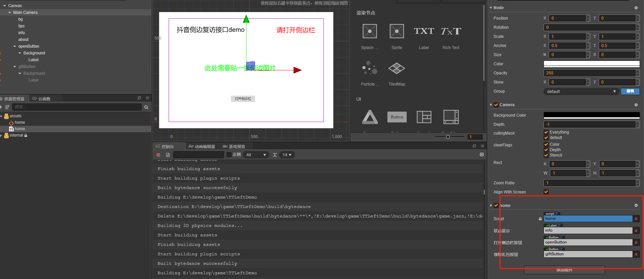
Task: Pick the Sprite node icon
Action: coord(397,31)
